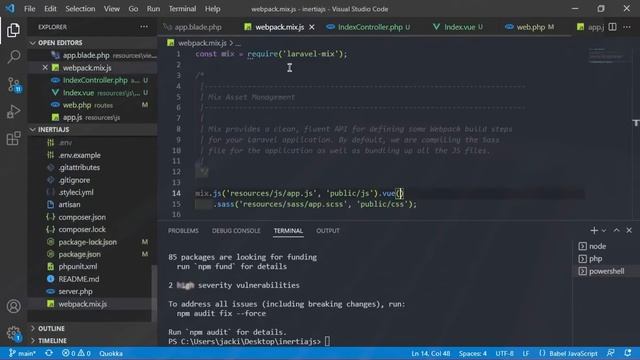Image resolution: width=640 pixels, height=360 pixels.
Task: Expand the Timeline section
Action: tap(92, 341)
